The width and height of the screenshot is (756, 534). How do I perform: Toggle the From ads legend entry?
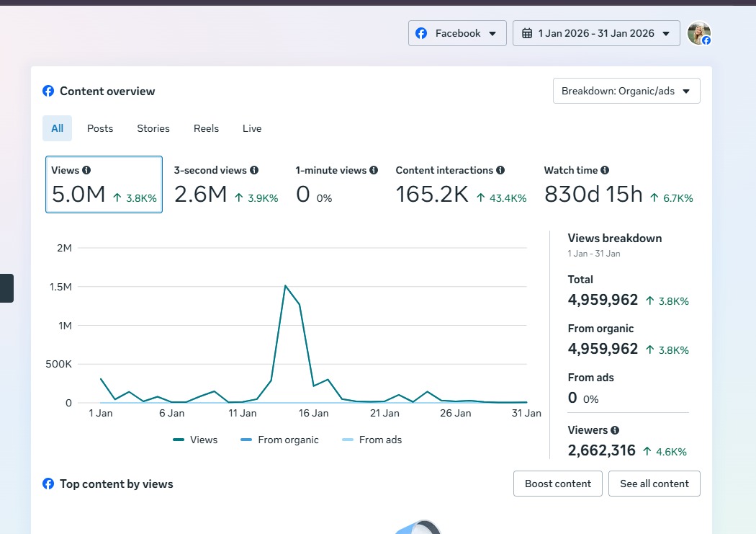372,440
